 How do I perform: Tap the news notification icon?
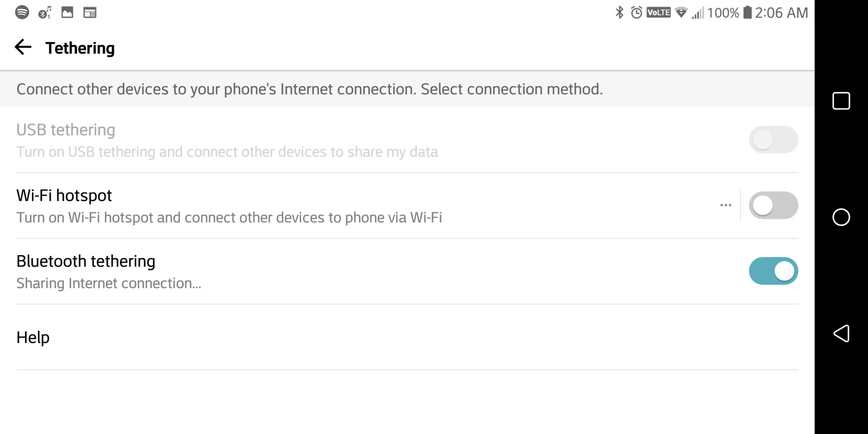tap(90, 12)
